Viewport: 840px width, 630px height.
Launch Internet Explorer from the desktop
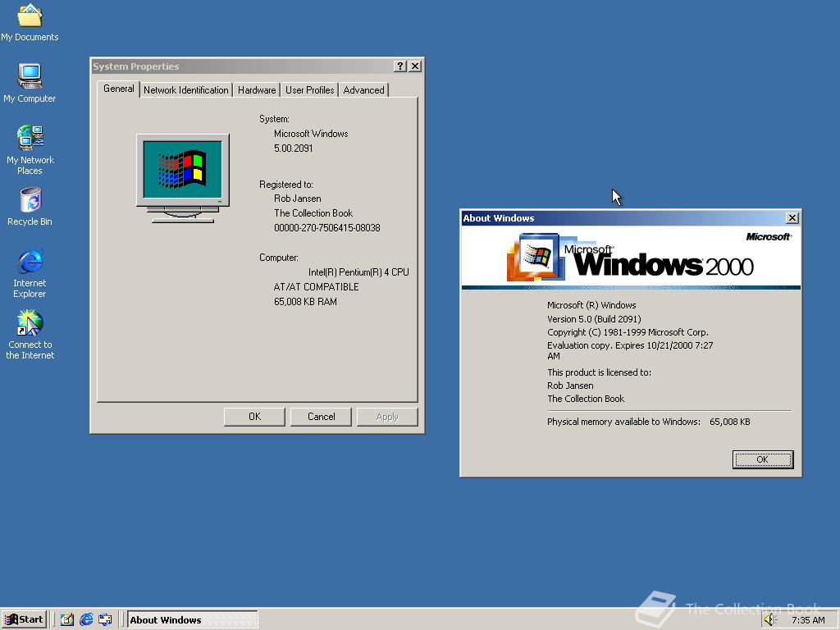click(x=30, y=262)
